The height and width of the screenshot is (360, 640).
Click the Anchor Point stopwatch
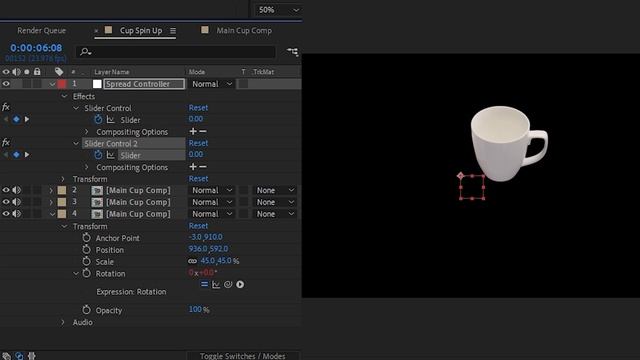[x=86, y=238]
